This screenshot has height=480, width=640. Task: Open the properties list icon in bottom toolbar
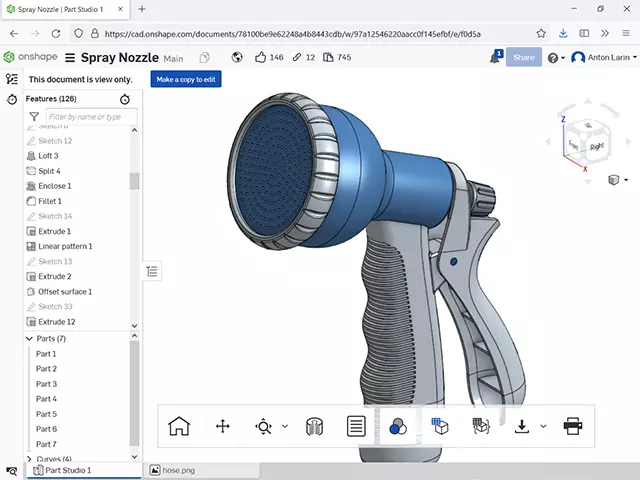[x=356, y=427]
